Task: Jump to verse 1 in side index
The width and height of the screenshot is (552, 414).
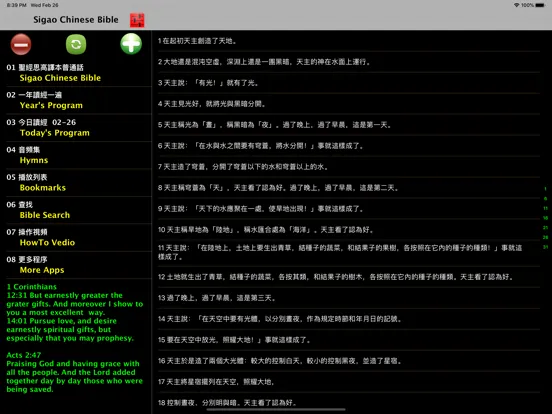Action: (x=545, y=189)
